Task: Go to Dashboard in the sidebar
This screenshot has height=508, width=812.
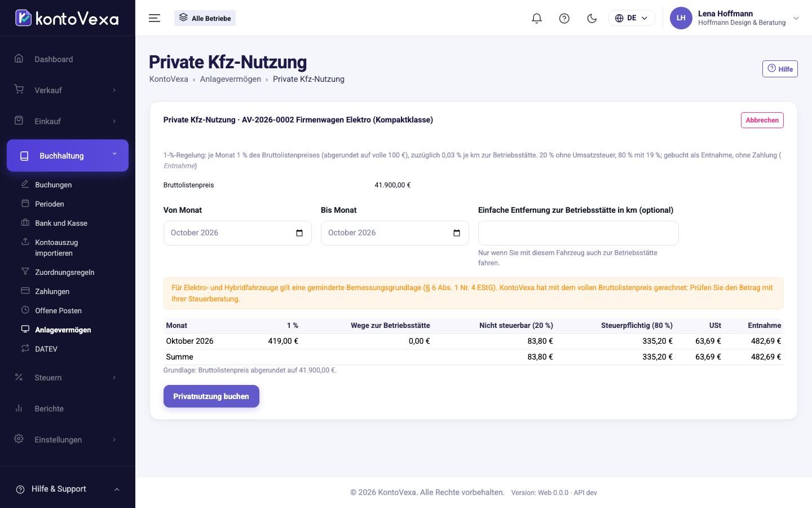Action: pyautogui.click(x=68, y=59)
